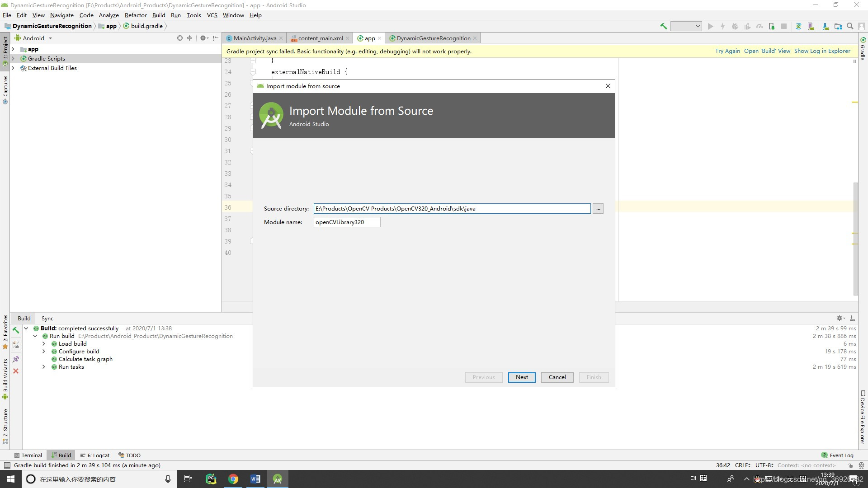
Task: Open the SDK Manager icon
Action: pyautogui.click(x=826, y=26)
